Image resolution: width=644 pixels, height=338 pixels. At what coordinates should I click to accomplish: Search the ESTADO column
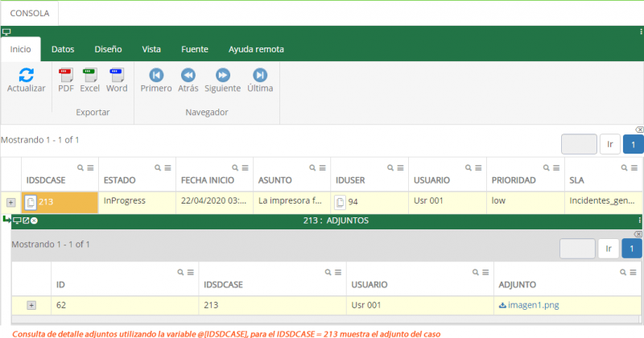click(x=158, y=168)
